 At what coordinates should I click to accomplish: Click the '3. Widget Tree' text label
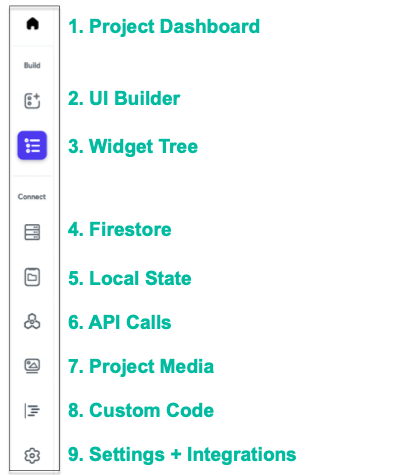[133, 147]
